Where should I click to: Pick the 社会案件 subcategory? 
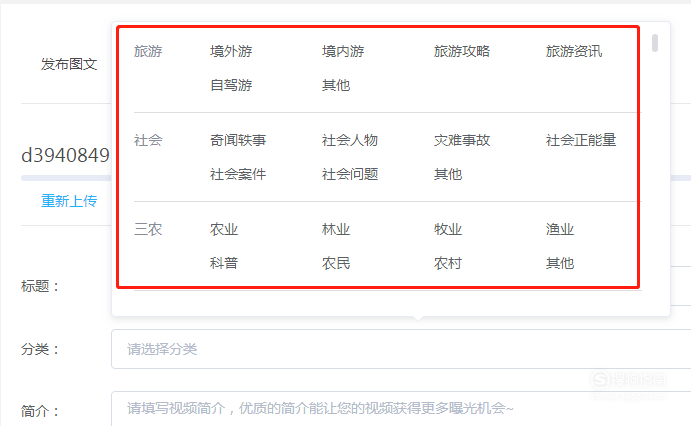tap(238, 174)
